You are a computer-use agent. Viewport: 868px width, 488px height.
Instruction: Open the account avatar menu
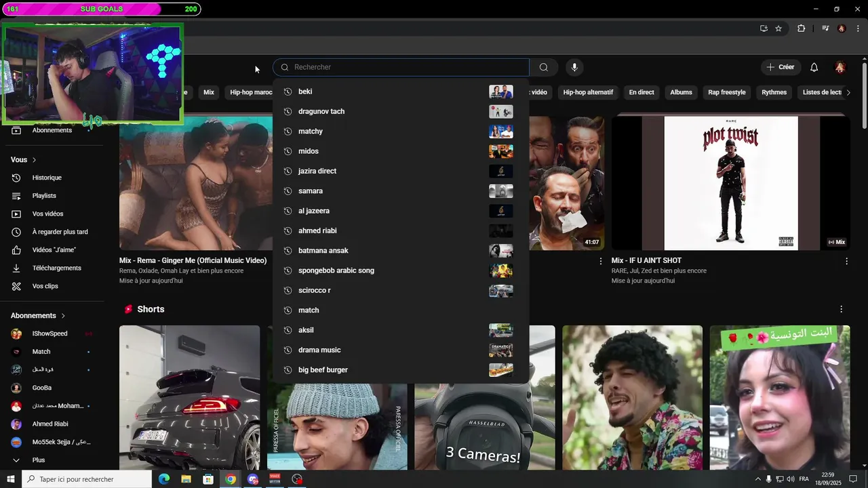(840, 67)
